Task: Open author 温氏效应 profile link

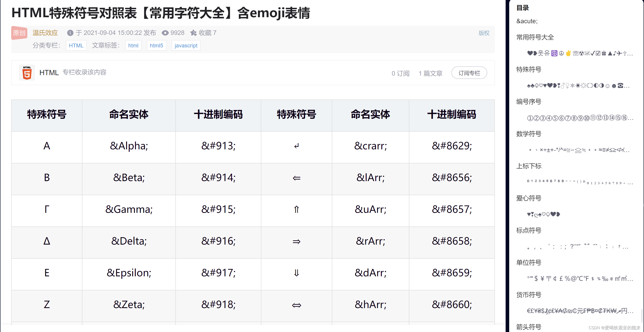Action: pyautogui.click(x=45, y=33)
